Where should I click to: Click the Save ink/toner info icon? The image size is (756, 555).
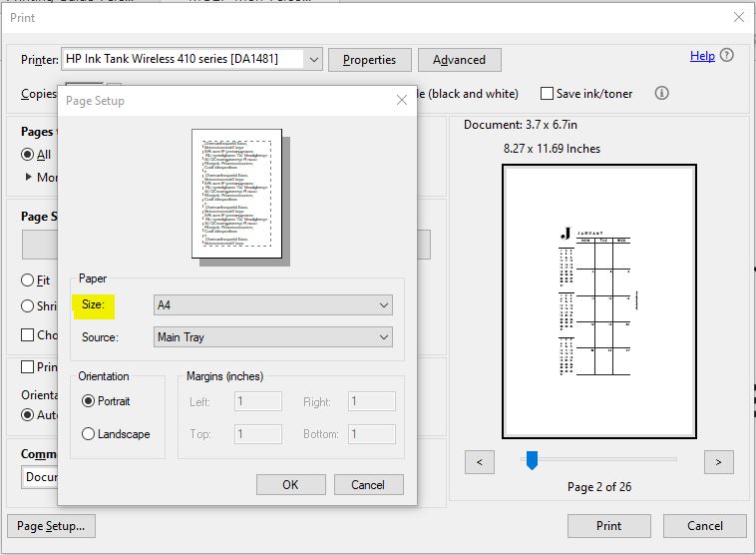[661, 93]
